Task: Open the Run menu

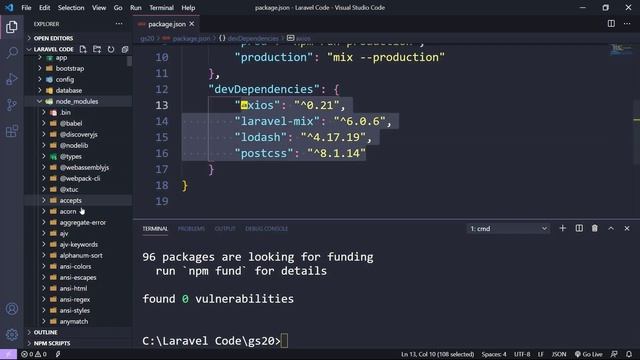Action: (x=136, y=7)
